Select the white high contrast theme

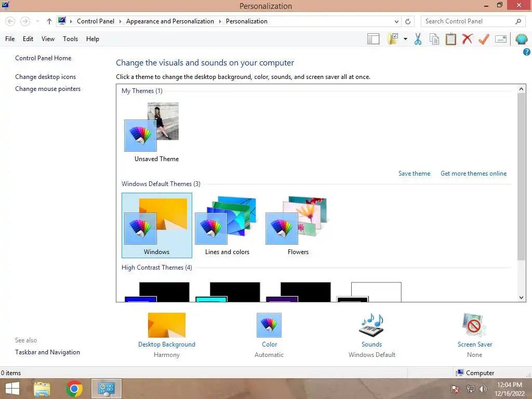point(369,292)
